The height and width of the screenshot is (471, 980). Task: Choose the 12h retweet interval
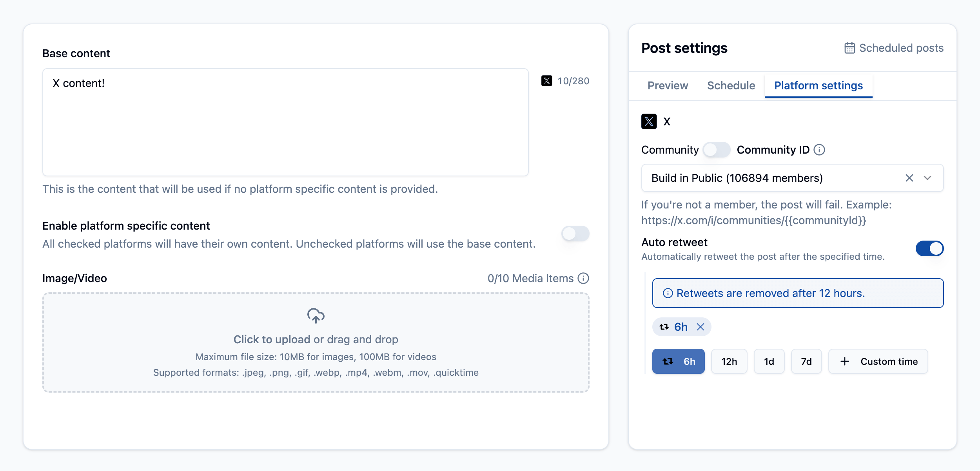[729, 361]
